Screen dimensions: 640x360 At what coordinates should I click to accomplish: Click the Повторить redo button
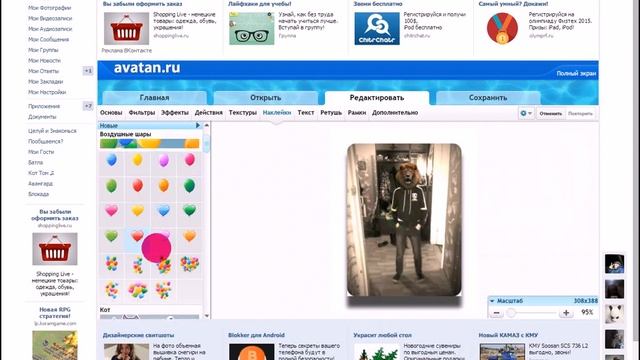tap(580, 113)
